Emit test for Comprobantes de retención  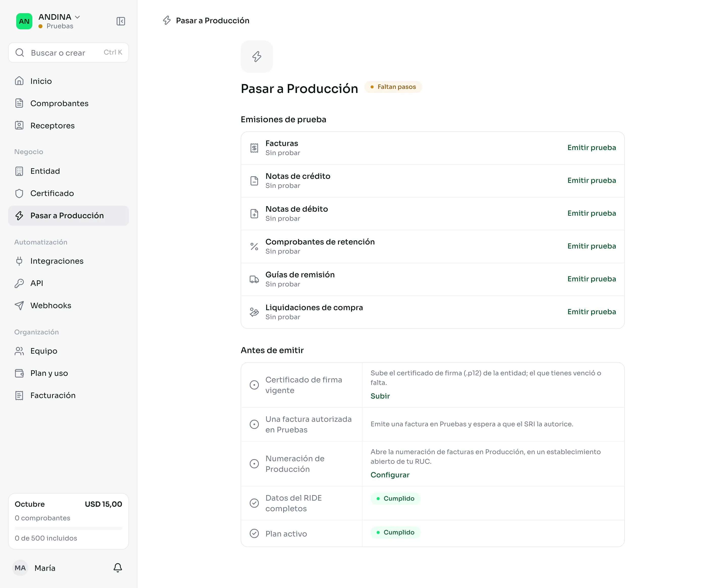click(x=591, y=246)
